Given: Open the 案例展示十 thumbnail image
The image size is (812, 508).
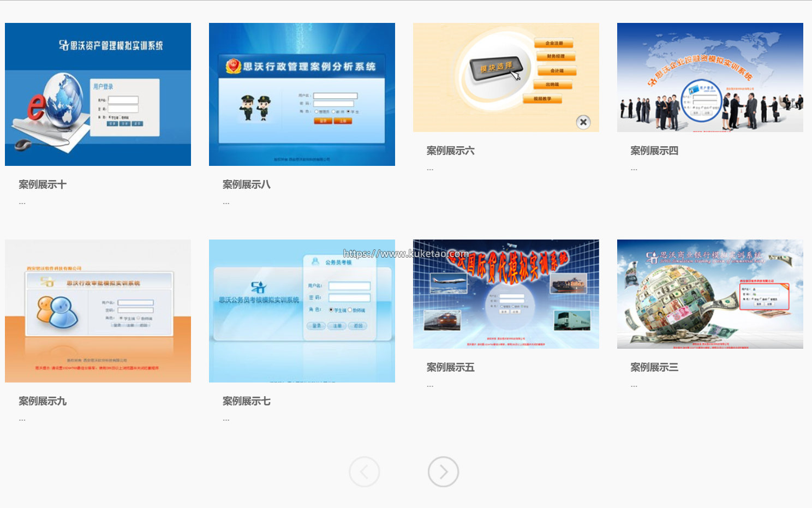Looking at the screenshot, I should pyautogui.click(x=98, y=94).
